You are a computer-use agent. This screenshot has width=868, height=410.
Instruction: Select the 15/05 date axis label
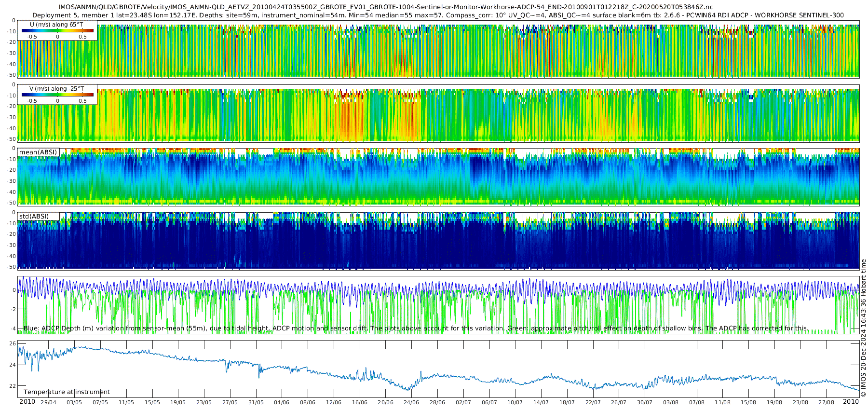[152, 402]
